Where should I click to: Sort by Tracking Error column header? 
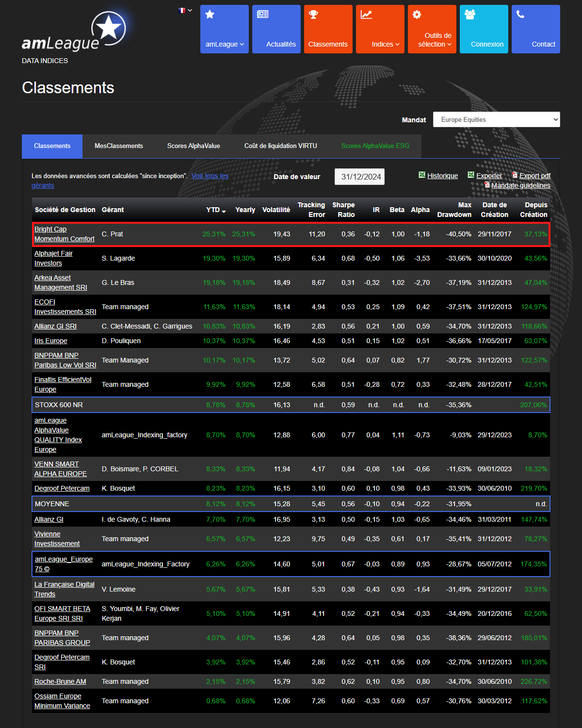pyautogui.click(x=311, y=210)
